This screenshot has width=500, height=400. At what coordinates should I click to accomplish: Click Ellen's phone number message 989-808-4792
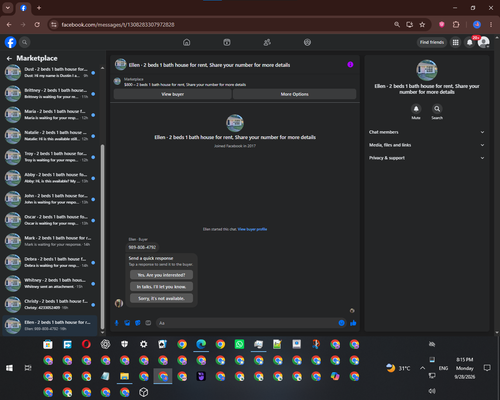[x=142, y=247]
